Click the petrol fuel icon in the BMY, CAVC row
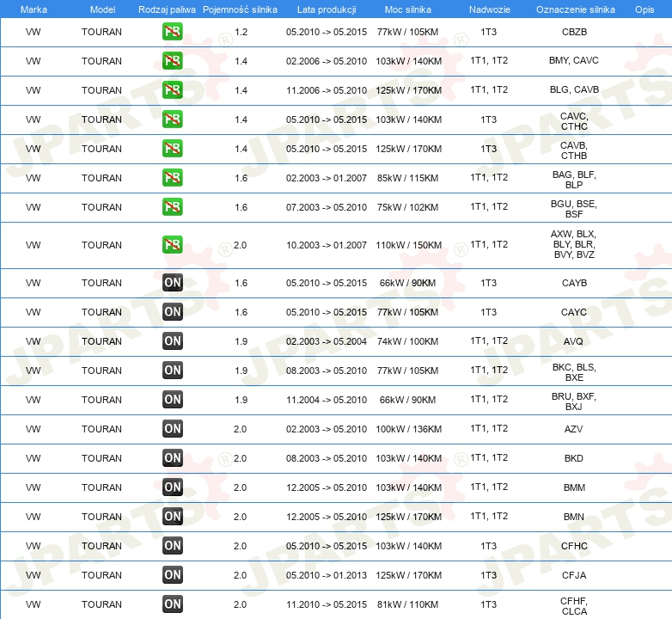The height and width of the screenshot is (619, 672). [172, 61]
